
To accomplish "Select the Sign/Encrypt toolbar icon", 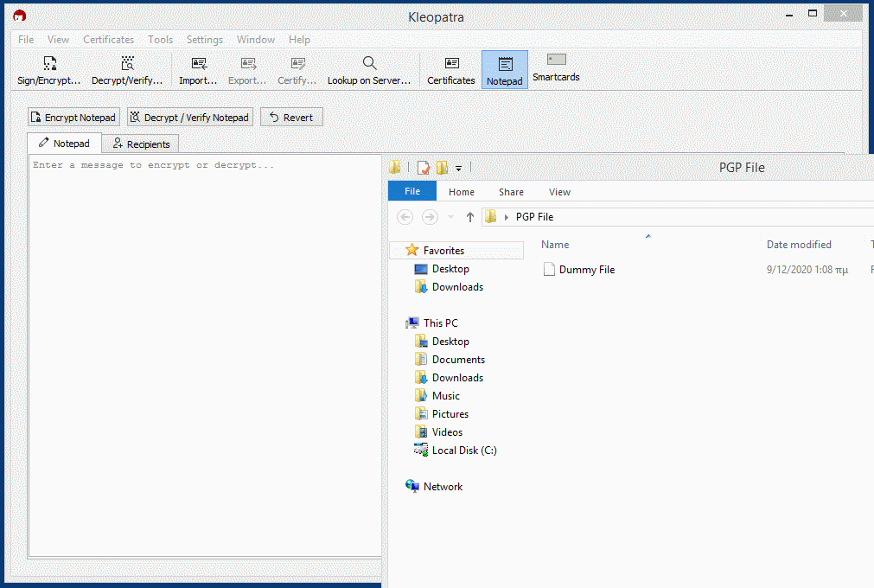I will pos(48,67).
